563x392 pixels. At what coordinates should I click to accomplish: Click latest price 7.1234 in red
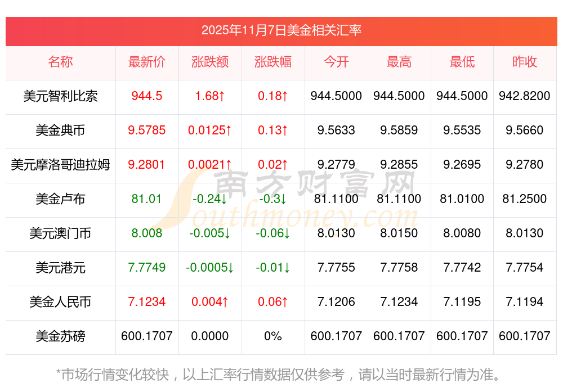tap(146, 301)
